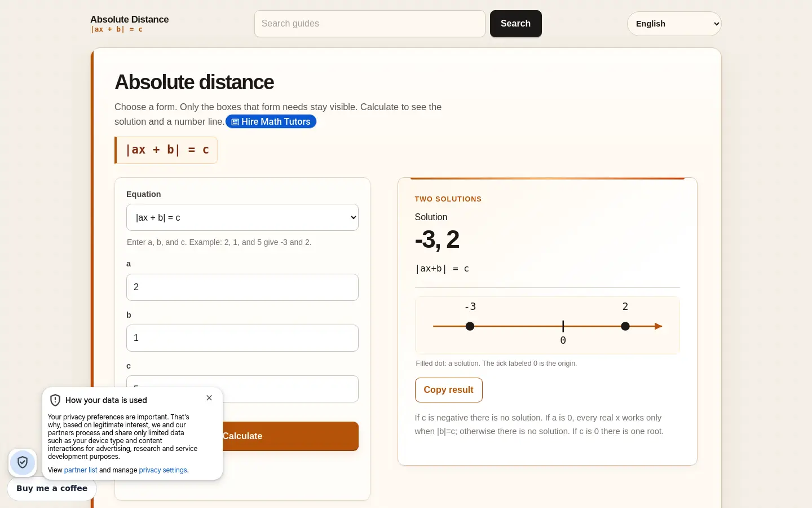Focus the Search guides field
The image size is (812, 508).
click(x=370, y=24)
